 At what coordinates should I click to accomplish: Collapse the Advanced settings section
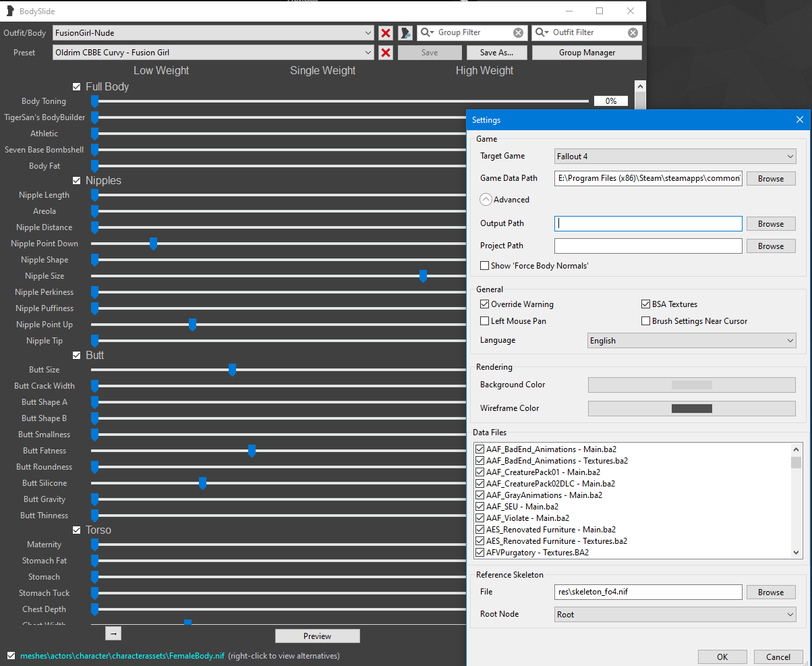click(486, 200)
